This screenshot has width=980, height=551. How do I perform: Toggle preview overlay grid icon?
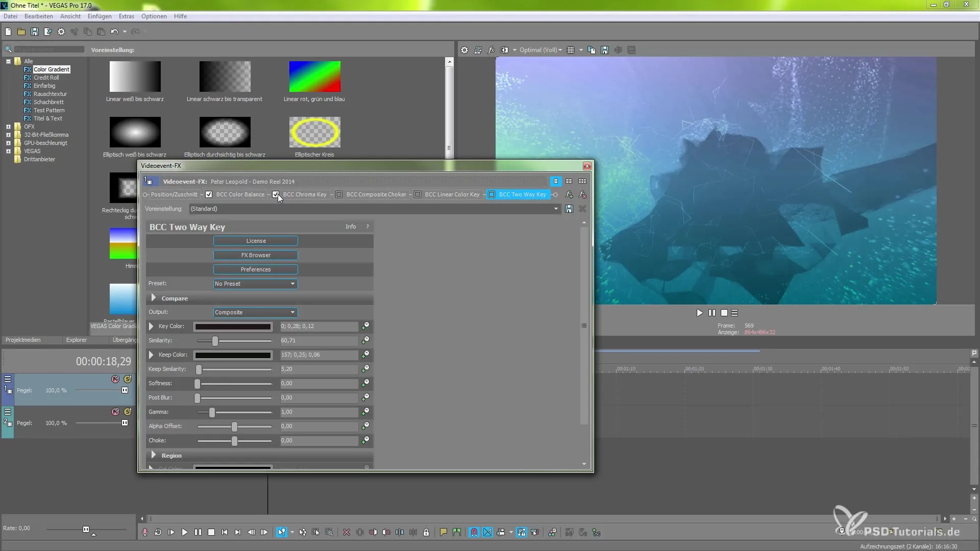571,50
